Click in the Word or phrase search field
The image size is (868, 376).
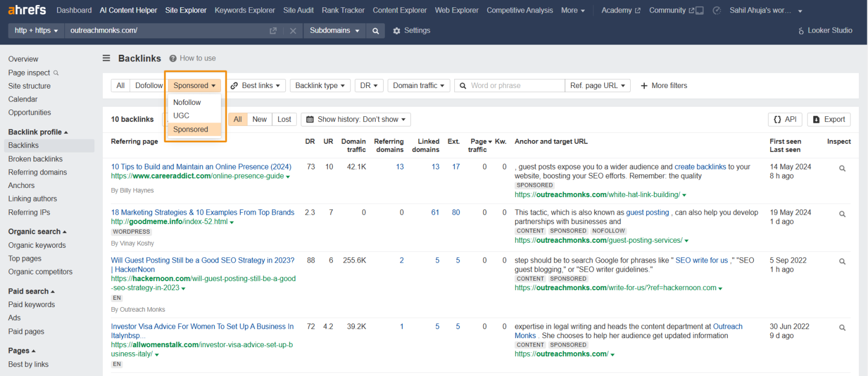click(x=510, y=86)
